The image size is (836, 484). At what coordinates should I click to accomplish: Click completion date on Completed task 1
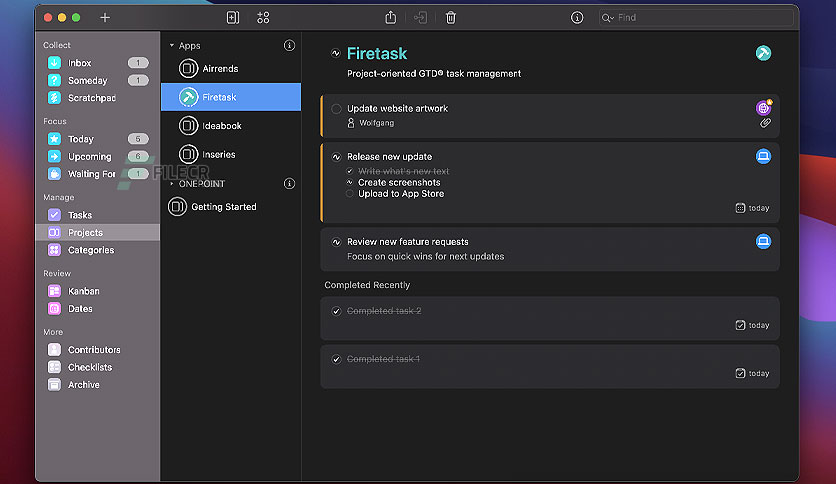click(752, 373)
